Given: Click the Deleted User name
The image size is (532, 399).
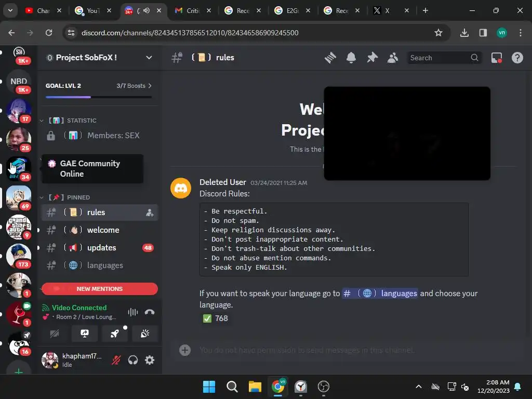Looking at the screenshot, I should [222, 182].
